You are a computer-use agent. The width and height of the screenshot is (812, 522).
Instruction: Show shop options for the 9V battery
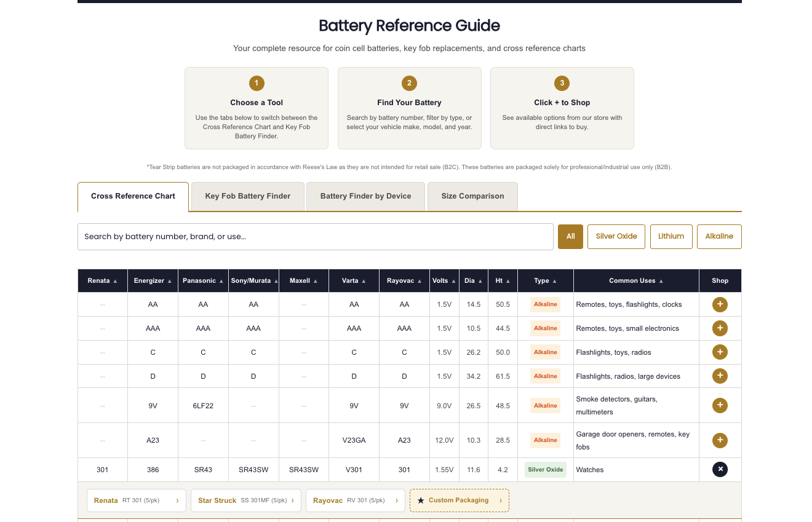pyautogui.click(x=720, y=405)
